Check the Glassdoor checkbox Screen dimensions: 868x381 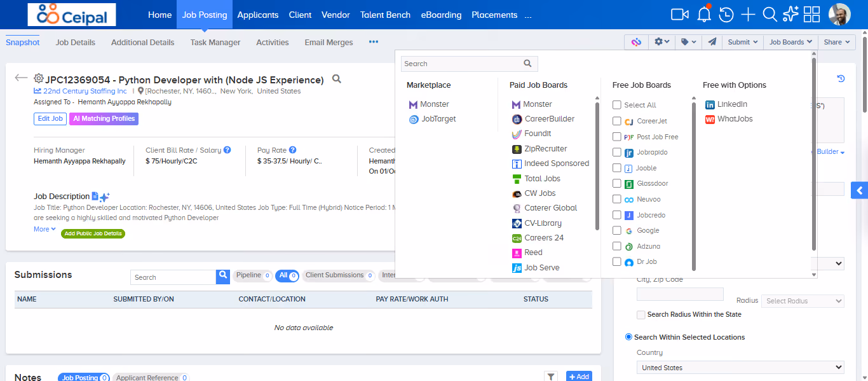tap(617, 183)
